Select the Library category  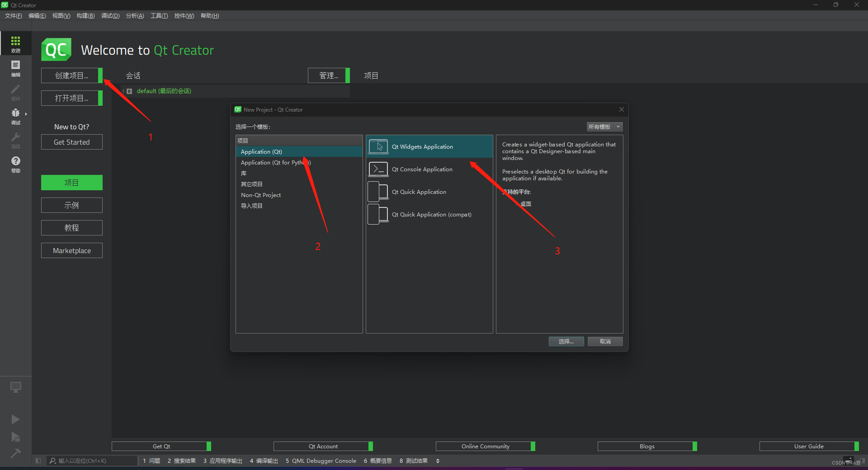[x=299, y=173]
